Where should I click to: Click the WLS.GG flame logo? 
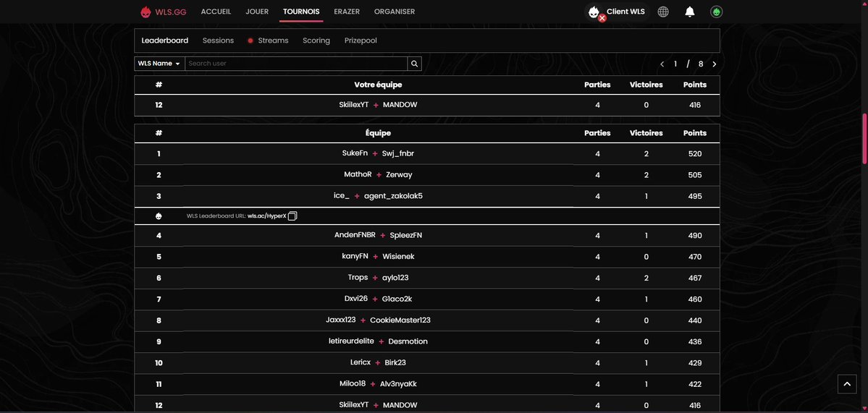(x=146, y=12)
